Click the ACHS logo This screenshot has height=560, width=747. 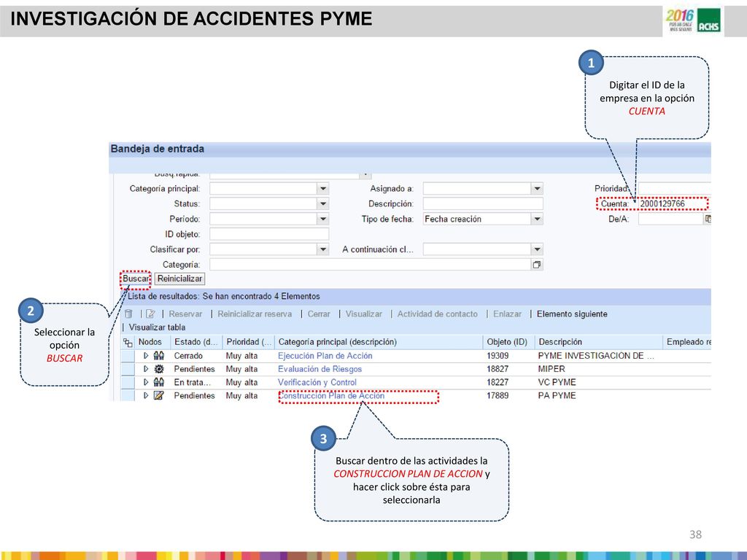pyautogui.click(x=709, y=21)
